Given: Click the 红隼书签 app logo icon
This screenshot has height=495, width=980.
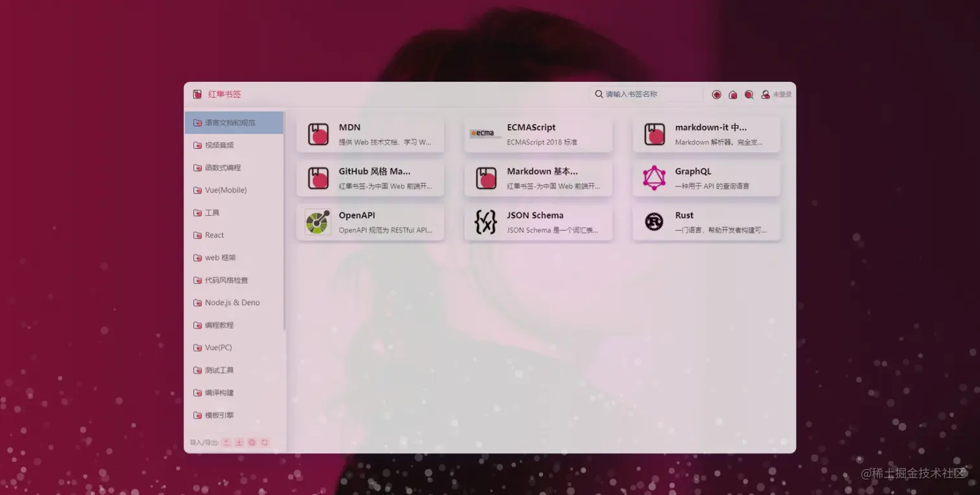Looking at the screenshot, I should pyautogui.click(x=197, y=94).
